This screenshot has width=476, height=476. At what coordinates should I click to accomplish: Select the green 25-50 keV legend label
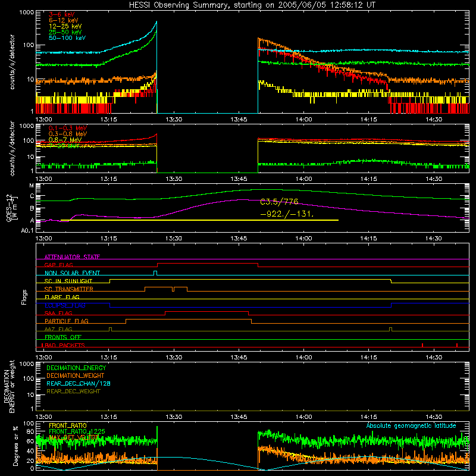pyautogui.click(x=65, y=32)
